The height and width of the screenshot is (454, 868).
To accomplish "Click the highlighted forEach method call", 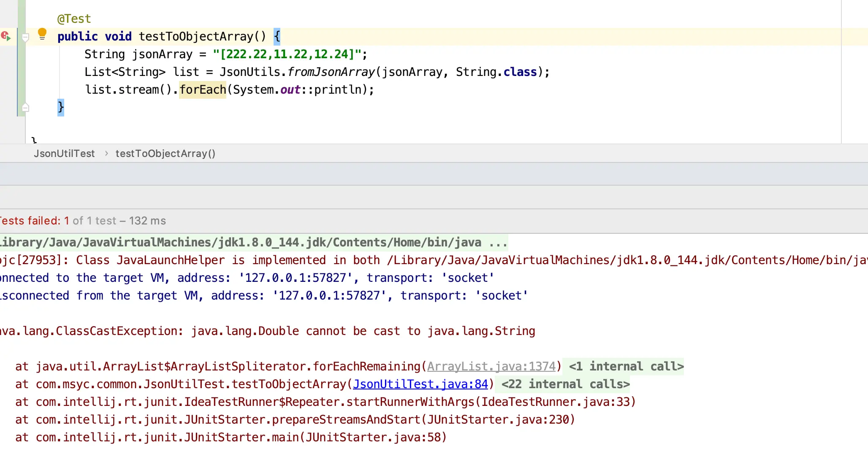I will coord(203,89).
